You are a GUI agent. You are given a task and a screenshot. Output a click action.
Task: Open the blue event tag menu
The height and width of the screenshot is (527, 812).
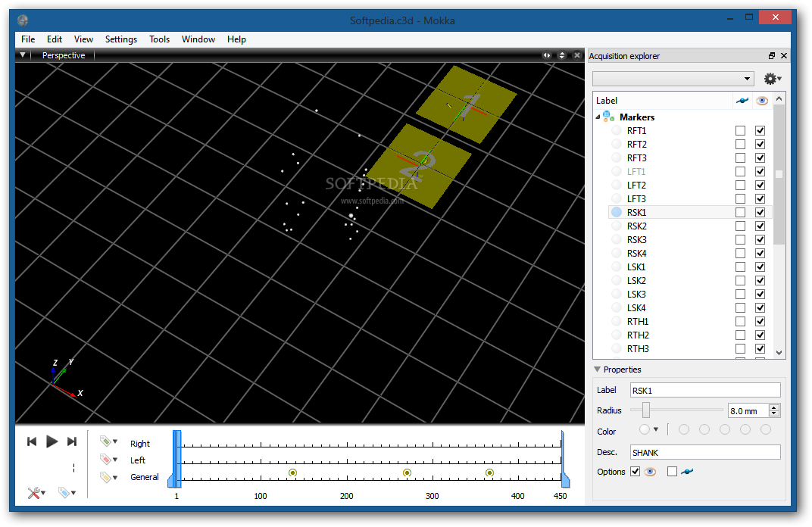[x=67, y=493]
